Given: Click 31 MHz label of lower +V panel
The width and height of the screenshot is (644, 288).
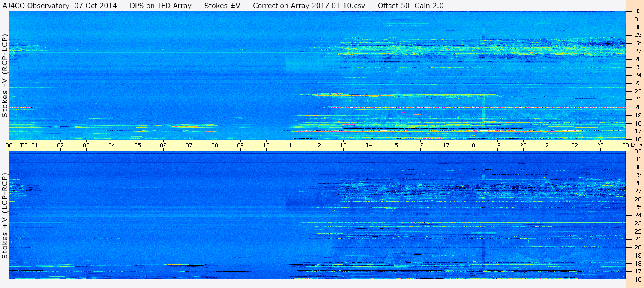Looking at the screenshot, I should 638,159.
